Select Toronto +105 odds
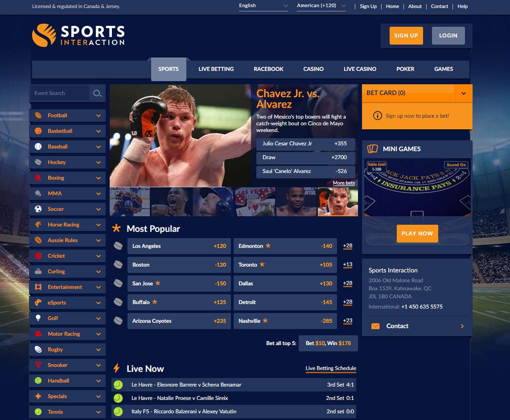 285,265
